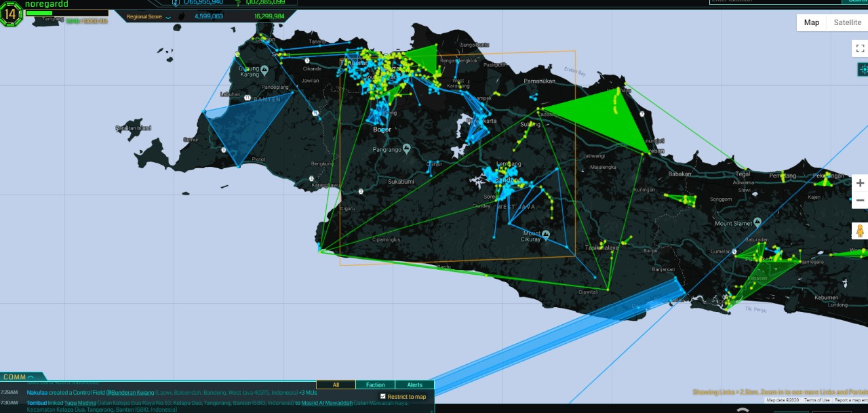Screen dimensions: 868x413
Task: Click the Pamanukan town label
Action: point(540,81)
